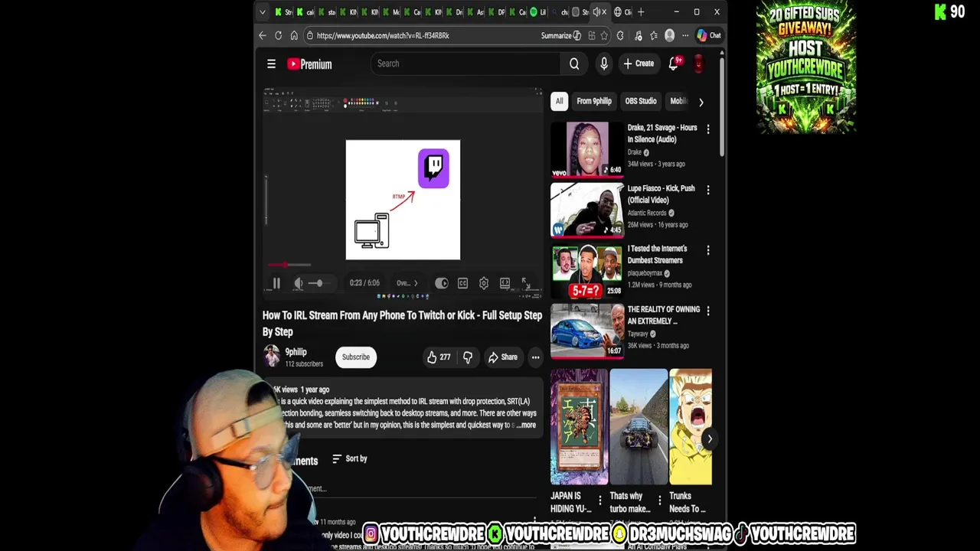The height and width of the screenshot is (551, 980).
Task: Go to YouTube Premium home logo
Action: [309, 64]
